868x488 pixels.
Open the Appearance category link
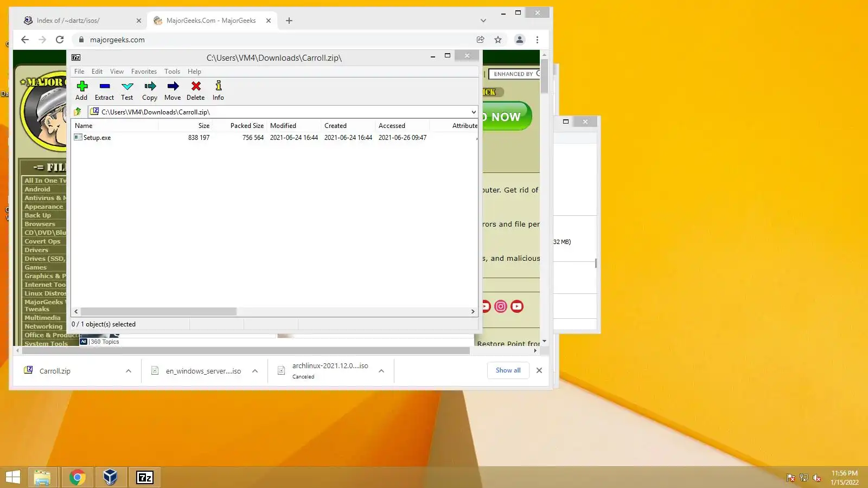point(43,207)
